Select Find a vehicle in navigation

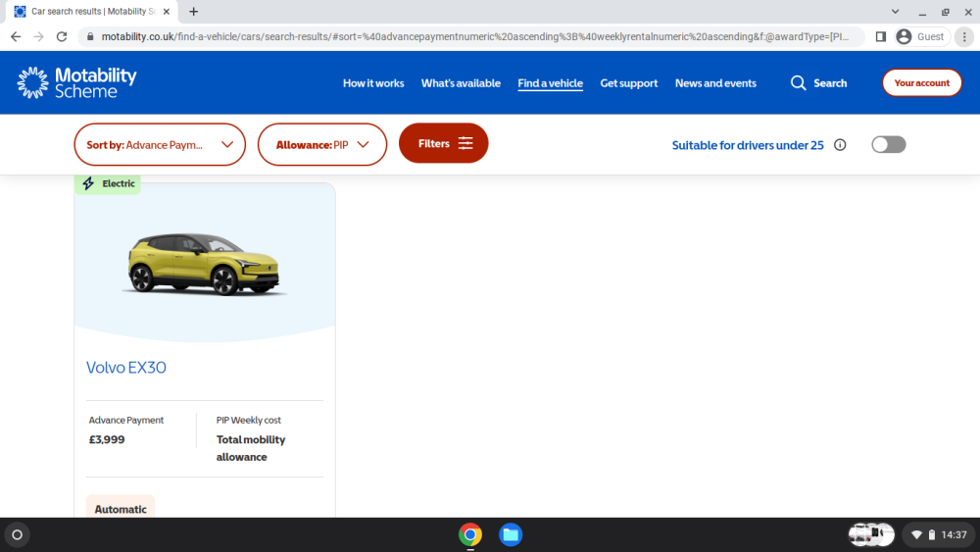click(x=550, y=83)
